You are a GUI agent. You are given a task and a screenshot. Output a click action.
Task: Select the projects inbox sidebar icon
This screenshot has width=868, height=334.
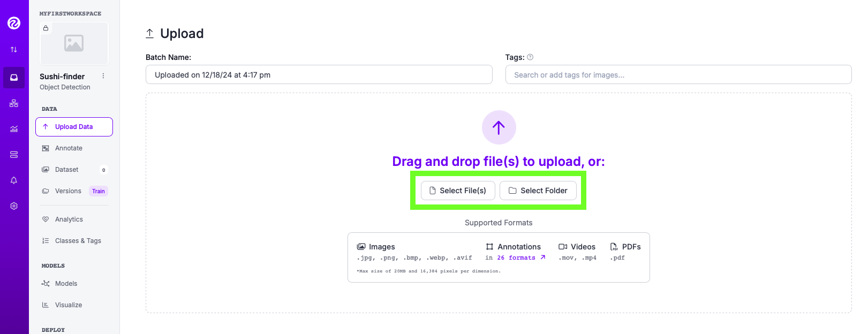pyautogui.click(x=14, y=78)
